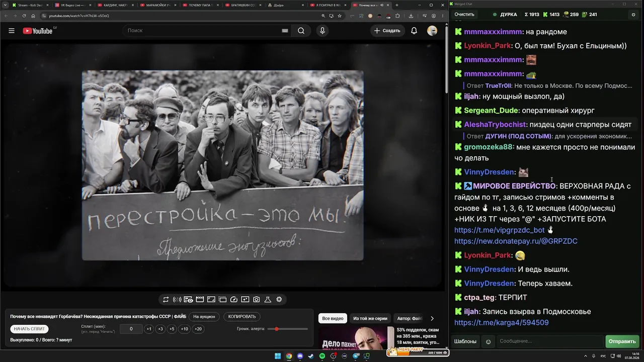Screen dimensions: 644x362
Task: Open the browser extensions puzzle icon
Action: click(x=397, y=16)
